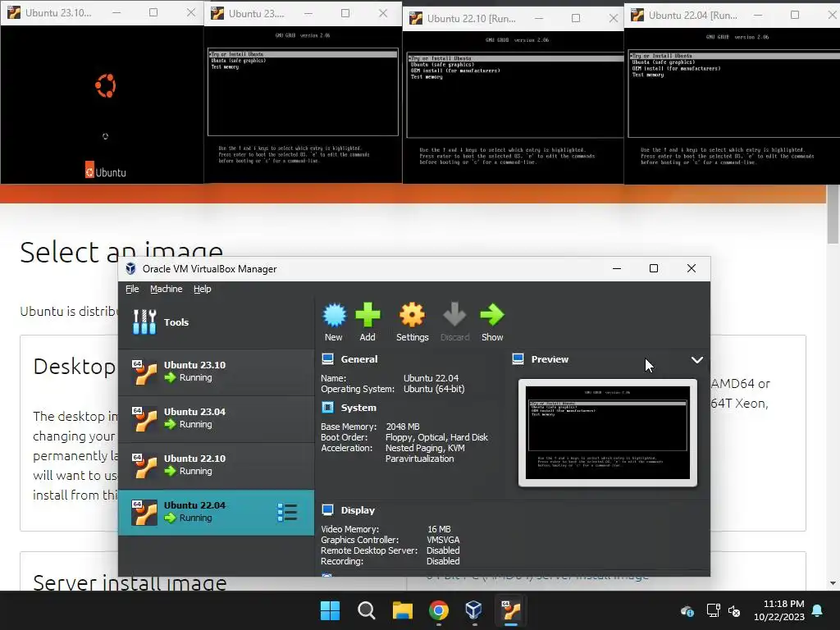The image size is (840, 630).
Task: Click the VM preview thumbnail
Action: [608, 432]
